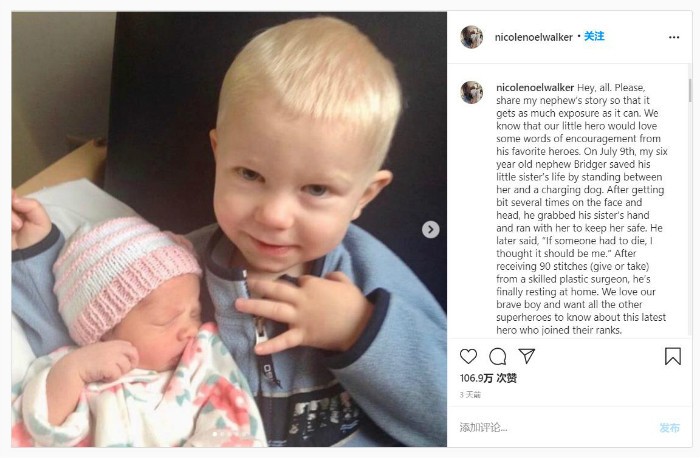Advance to the next photo with the arrow
Screen dimensions: 700x458
430,229
